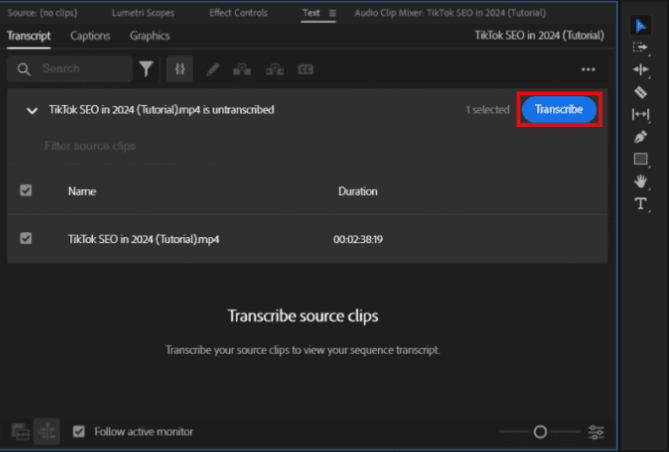Image resolution: width=669 pixels, height=452 pixels.
Task: Uncheck the TikTok SEO clip checkbox
Action: coord(26,239)
